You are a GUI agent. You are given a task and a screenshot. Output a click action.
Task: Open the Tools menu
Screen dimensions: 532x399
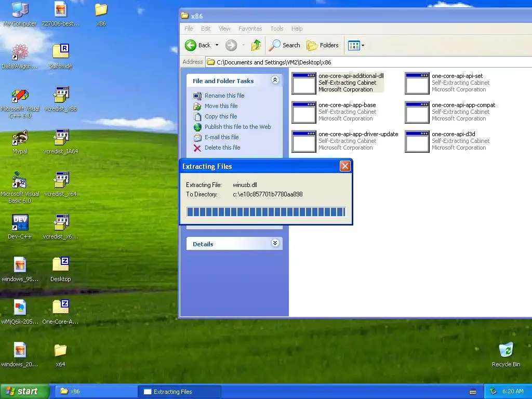(x=277, y=29)
